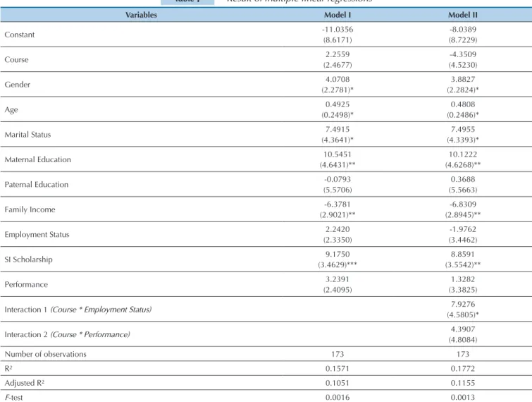Click the Marital Status coefficient 7.4955
Image resolution: width=532 pixels, height=402 pixels.
tap(463, 129)
